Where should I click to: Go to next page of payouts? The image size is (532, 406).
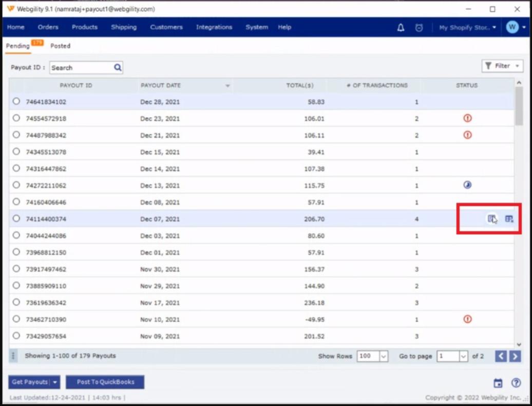pyautogui.click(x=515, y=356)
